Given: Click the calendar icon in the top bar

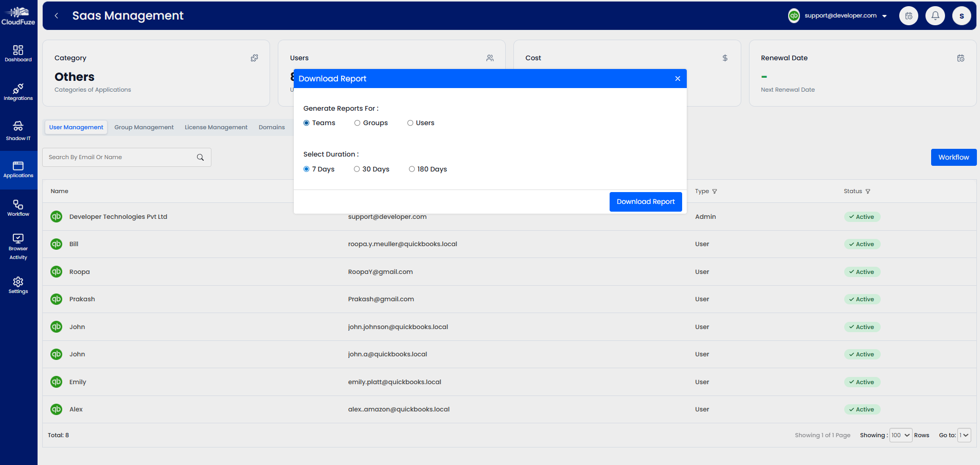Looking at the screenshot, I should click(908, 15).
